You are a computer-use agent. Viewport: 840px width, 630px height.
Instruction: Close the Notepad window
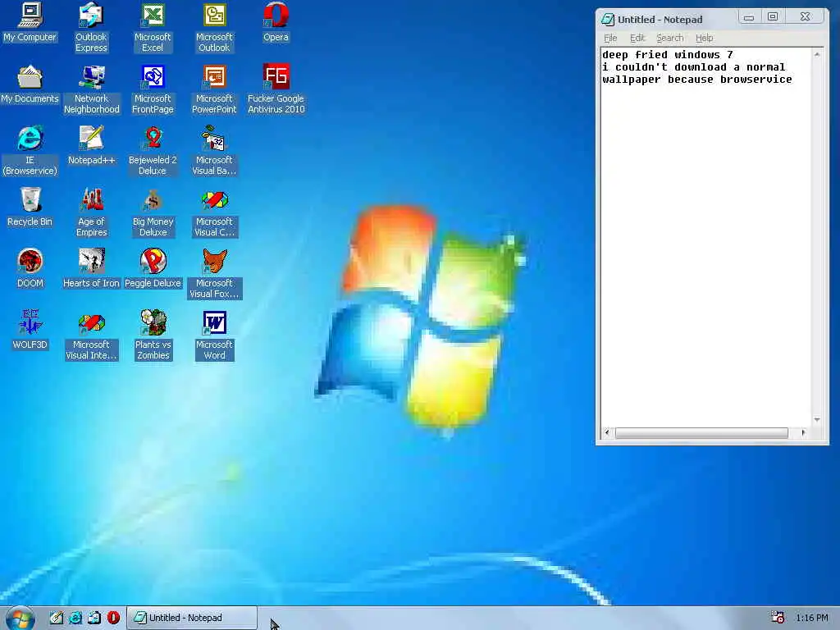pos(806,17)
